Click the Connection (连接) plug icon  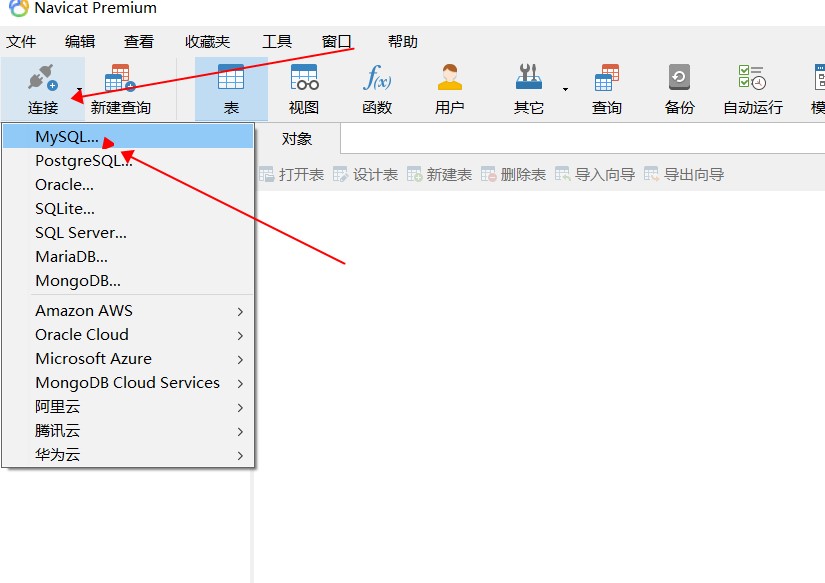click(42, 78)
